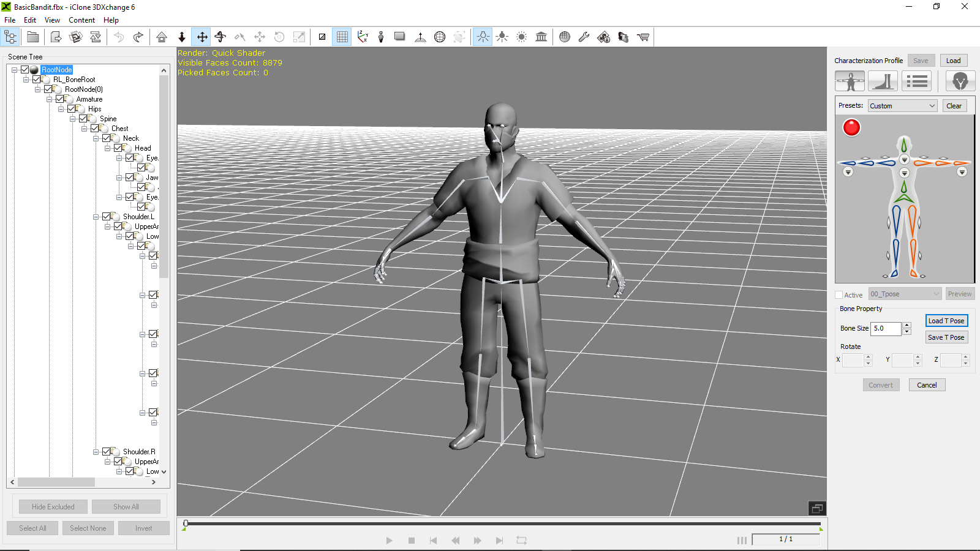Click the timeline scrubber start marker
Image resolution: width=980 pixels, height=551 pixels.
pos(186,523)
